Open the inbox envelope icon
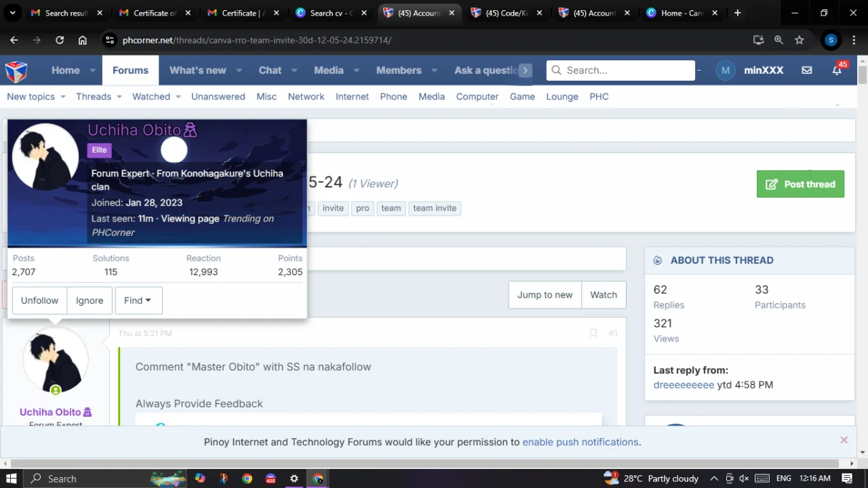The image size is (868, 488). point(807,70)
